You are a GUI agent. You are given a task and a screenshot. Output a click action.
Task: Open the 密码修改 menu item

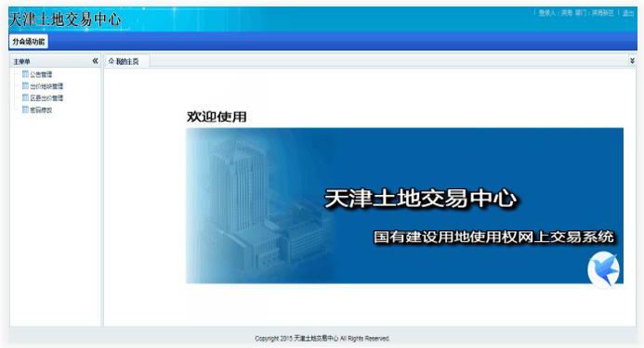coord(41,110)
